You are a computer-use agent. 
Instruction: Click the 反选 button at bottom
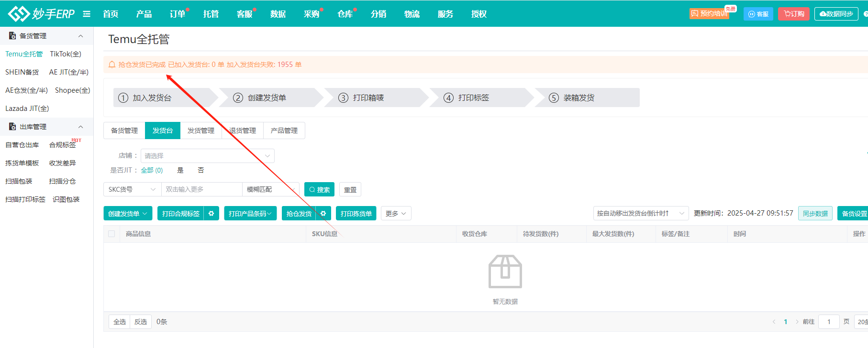[141, 322]
